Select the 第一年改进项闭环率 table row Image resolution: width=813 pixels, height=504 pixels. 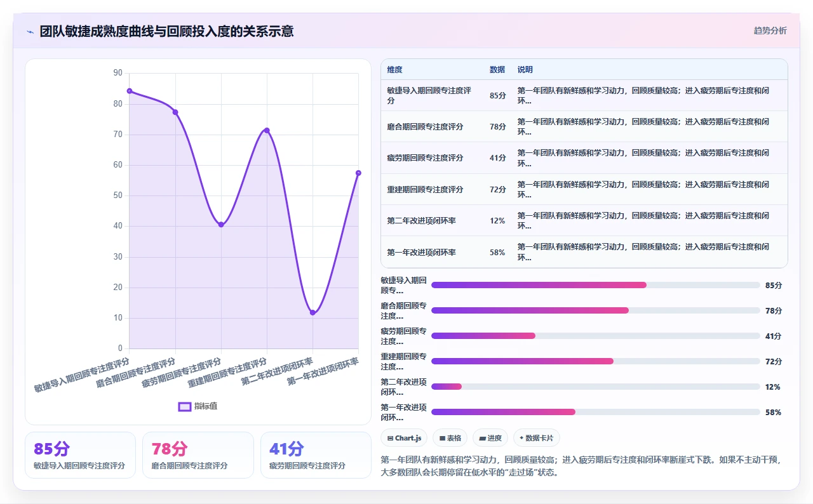584,252
